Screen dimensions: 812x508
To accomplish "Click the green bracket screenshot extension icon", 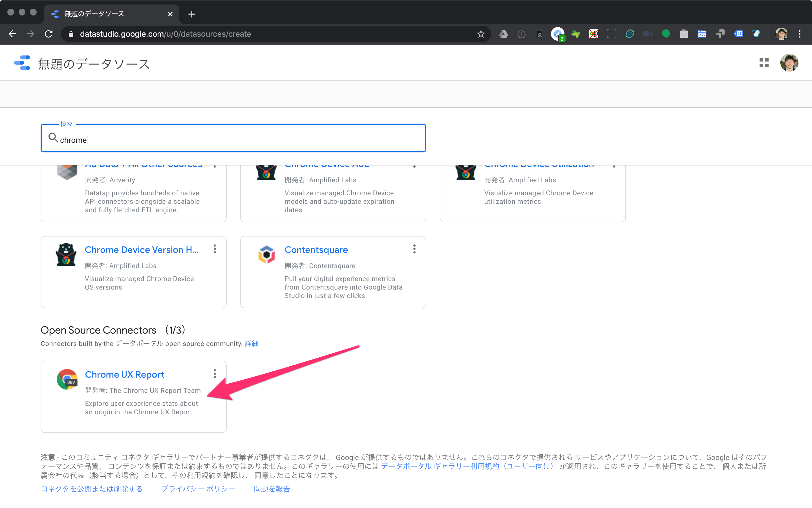I will coord(612,34).
